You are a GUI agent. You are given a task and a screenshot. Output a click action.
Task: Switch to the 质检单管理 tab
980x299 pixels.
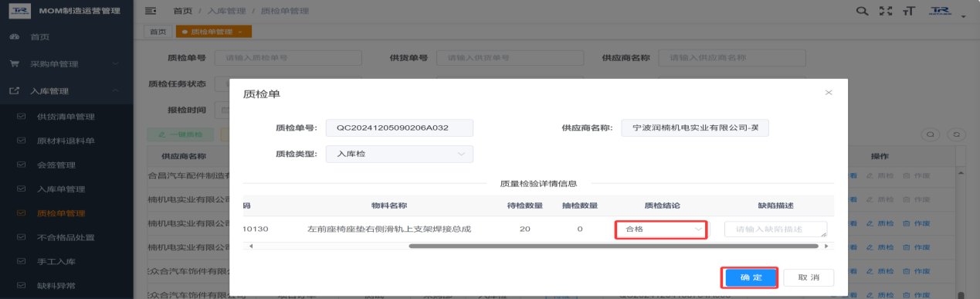tap(211, 32)
